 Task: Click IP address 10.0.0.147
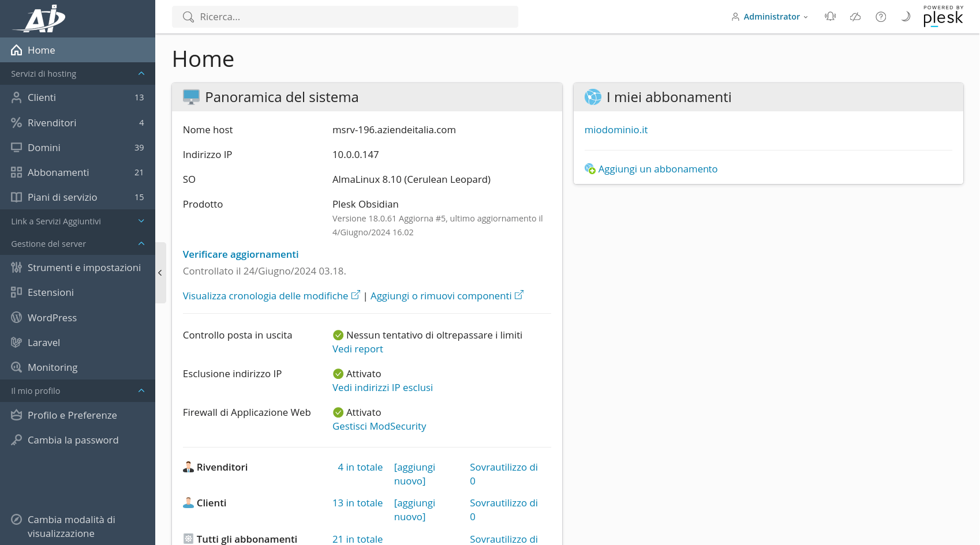pos(356,155)
